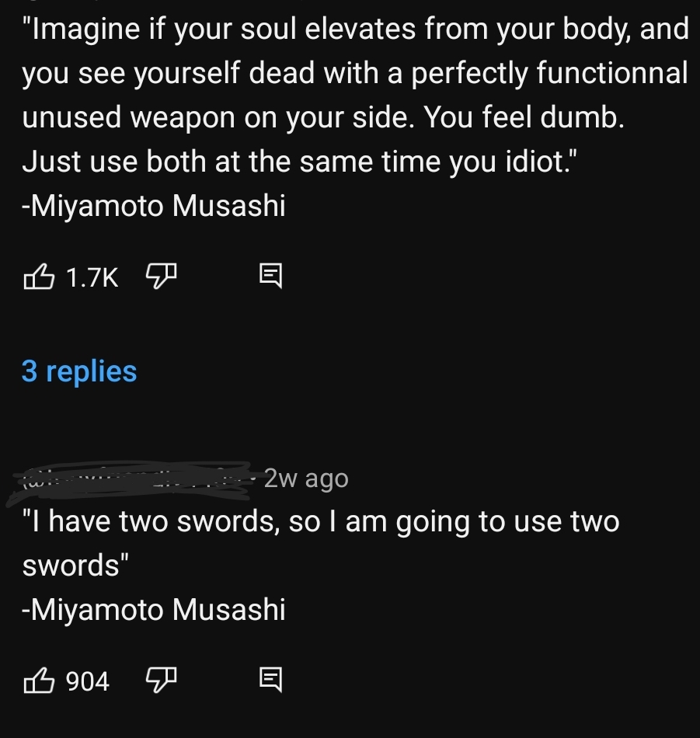Image resolution: width=700 pixels, height=738 pixels.
Task: Dislike the "Imagine if your soul" comment
Action: tap(162, 276)
